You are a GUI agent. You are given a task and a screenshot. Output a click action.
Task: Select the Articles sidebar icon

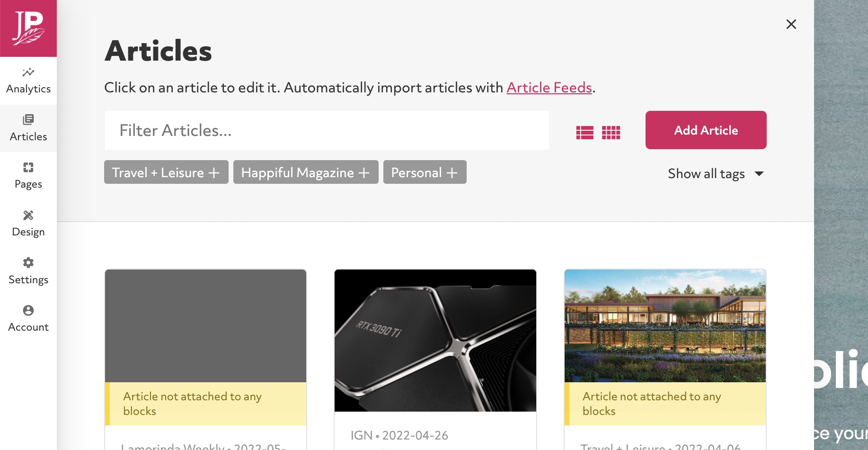point(28,128)
